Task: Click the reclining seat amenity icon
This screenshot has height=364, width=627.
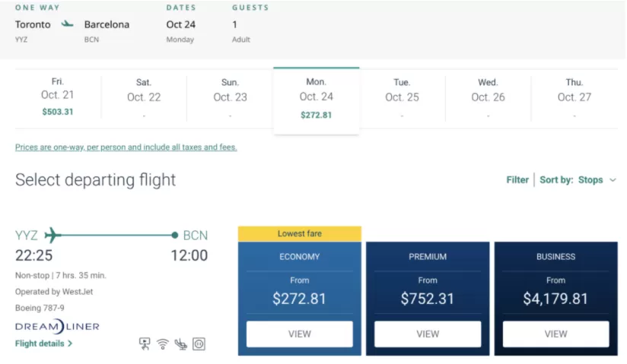Action: 181,344
